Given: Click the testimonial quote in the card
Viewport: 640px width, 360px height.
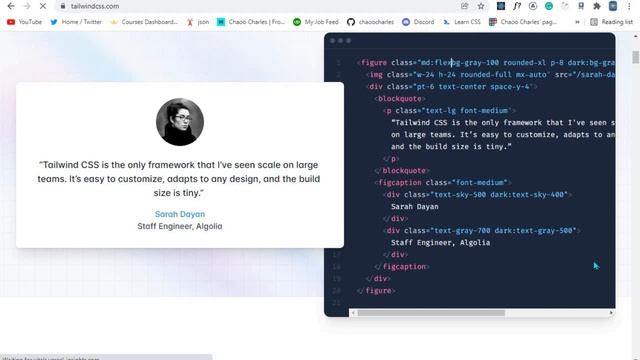Looking at the screenshot, I should pyautogui.click(x=179, y=179).
